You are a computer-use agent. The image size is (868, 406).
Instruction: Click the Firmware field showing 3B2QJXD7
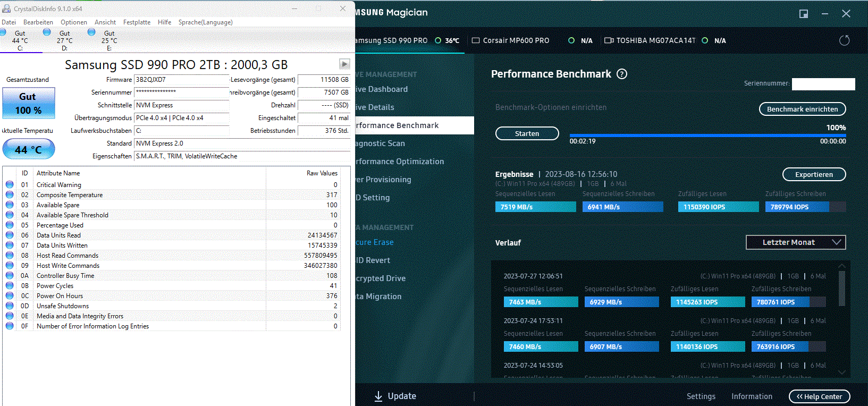click(x=182, y=80)
